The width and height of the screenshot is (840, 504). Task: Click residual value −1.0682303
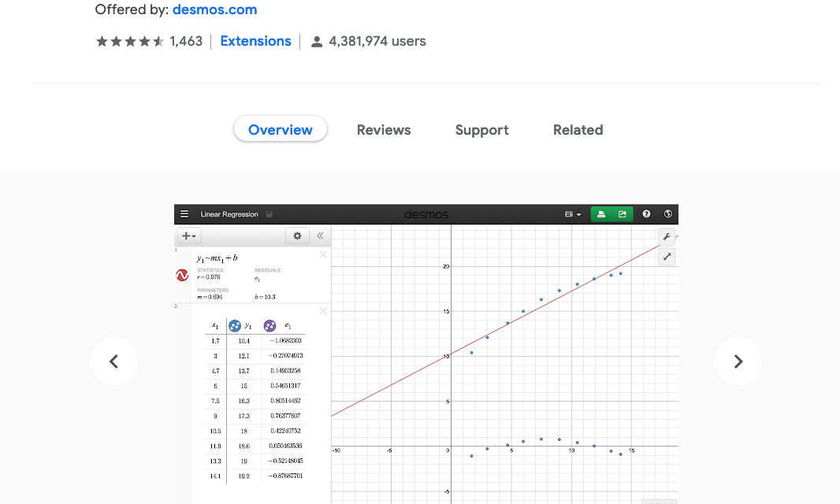tap(285, 341)
